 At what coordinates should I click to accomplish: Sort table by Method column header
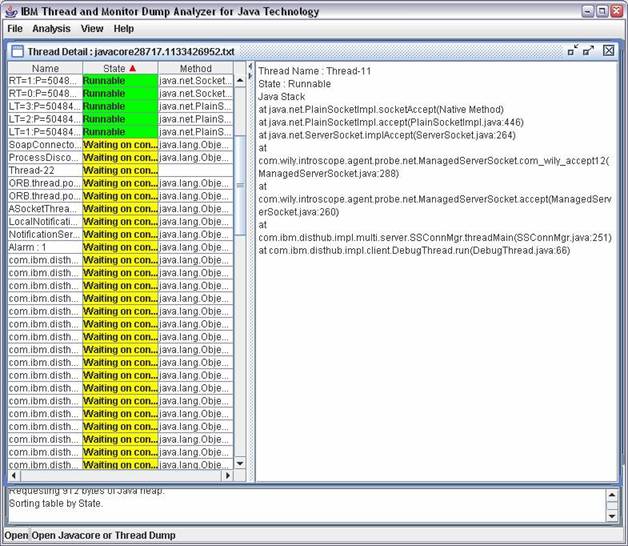(x=195, y=69)
